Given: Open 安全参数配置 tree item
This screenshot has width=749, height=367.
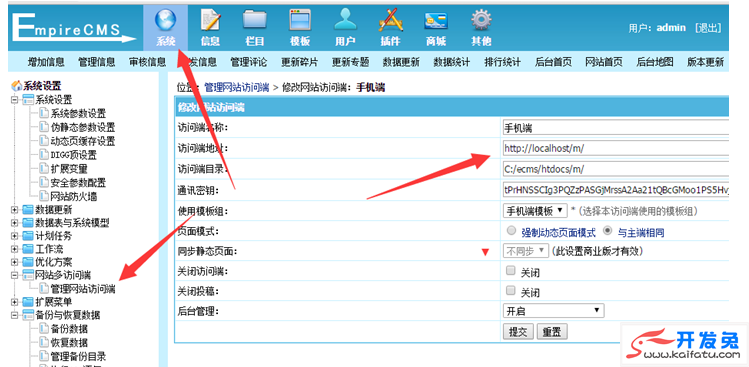Looking at the screenshot, I should point(79,183).
